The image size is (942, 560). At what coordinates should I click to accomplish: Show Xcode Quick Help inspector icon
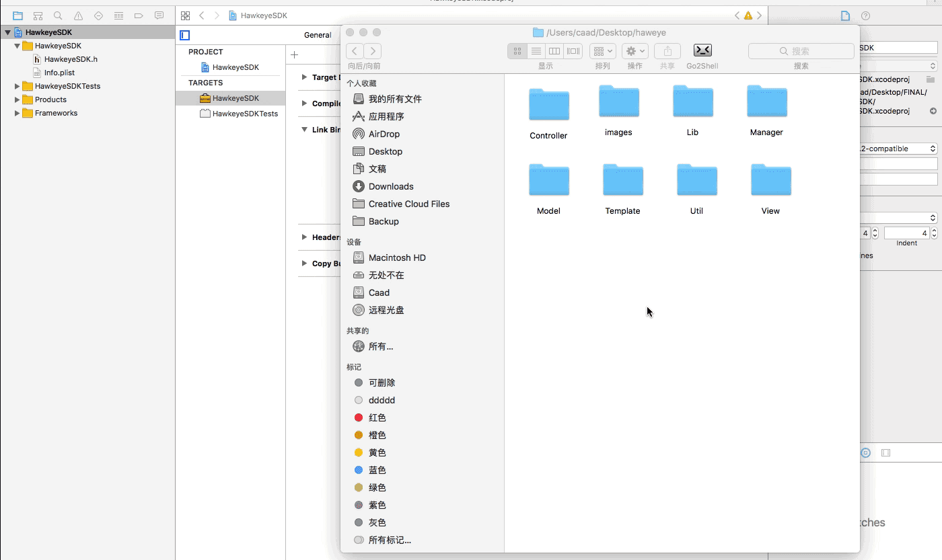click(866, 15)
